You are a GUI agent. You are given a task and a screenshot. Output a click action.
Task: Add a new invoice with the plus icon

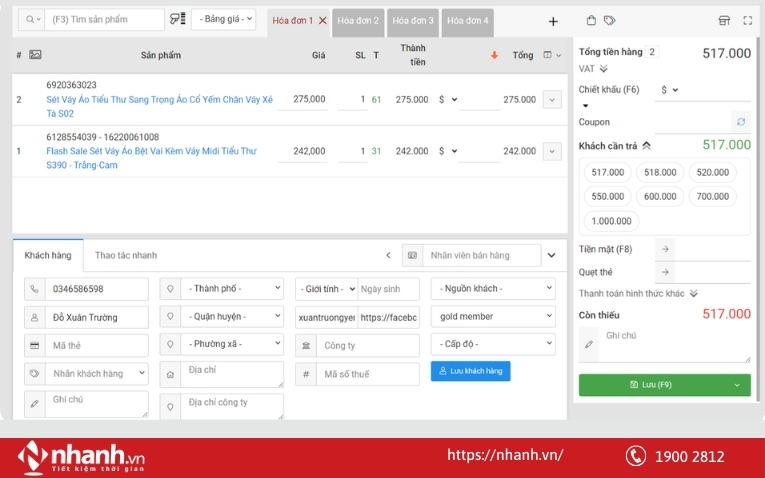(553, 20)
